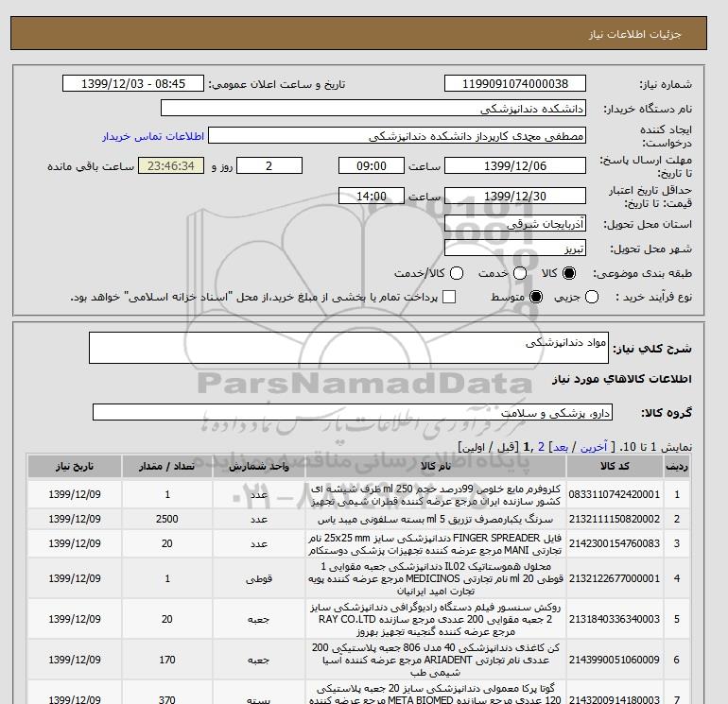Select the جزیی purchase type radio
This screenshot has height=704, width=728.
pos(592,297)
